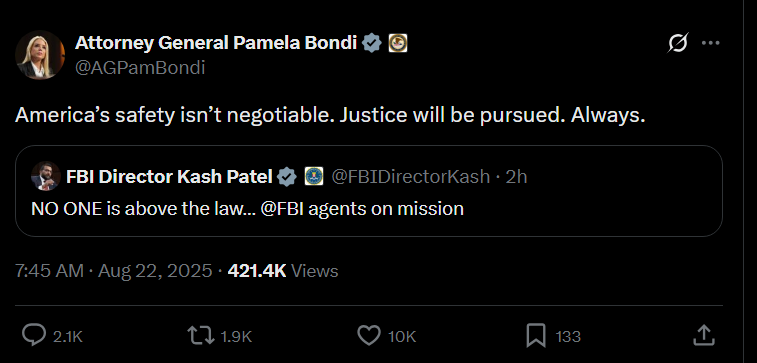The height and width of the screenshot is (363, 757).
Task: Bookmark the post using bookmark icon
Action: click(536, 336)
